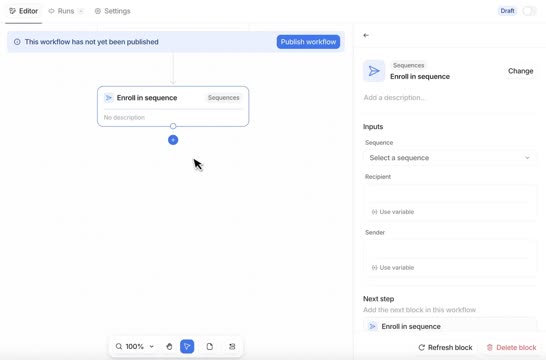Click the Runs tab icon
Viewport: 546px width, 360px height.
[52, 11]
